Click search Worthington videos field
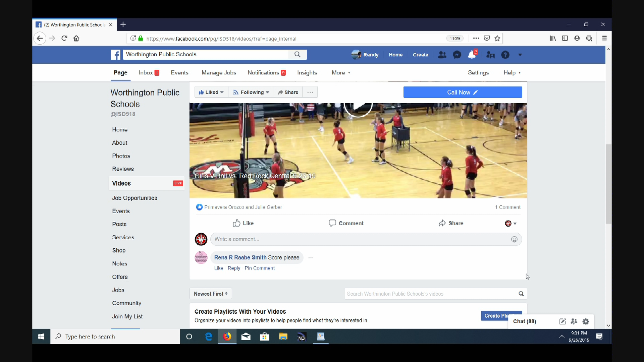Screen dimensions: 644x362 431,294
